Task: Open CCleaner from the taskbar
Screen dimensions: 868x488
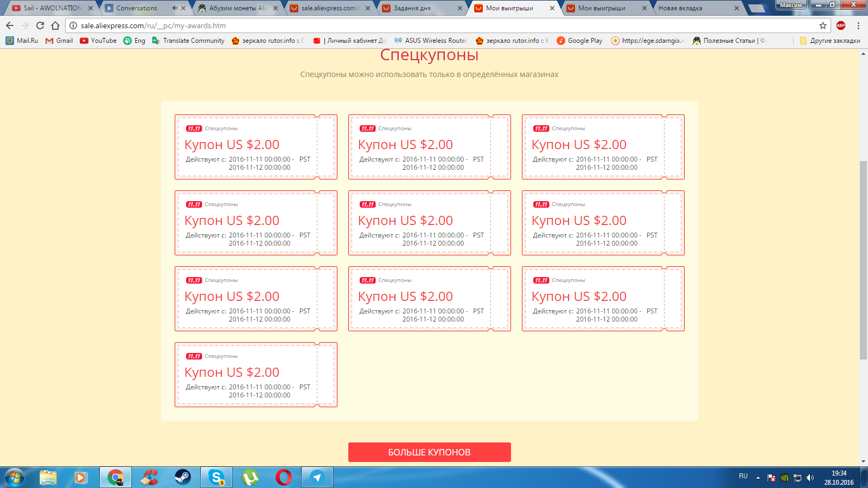Action: point(149,477)
